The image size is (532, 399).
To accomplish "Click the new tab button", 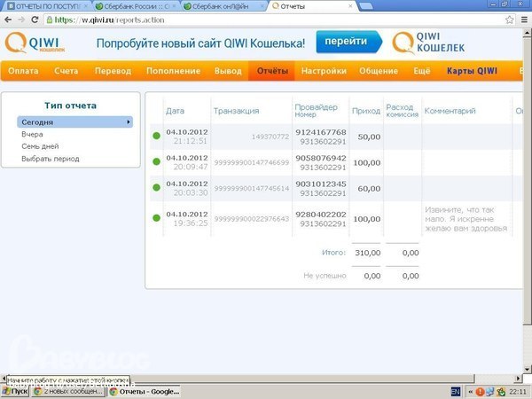I will tap(365, 6).
